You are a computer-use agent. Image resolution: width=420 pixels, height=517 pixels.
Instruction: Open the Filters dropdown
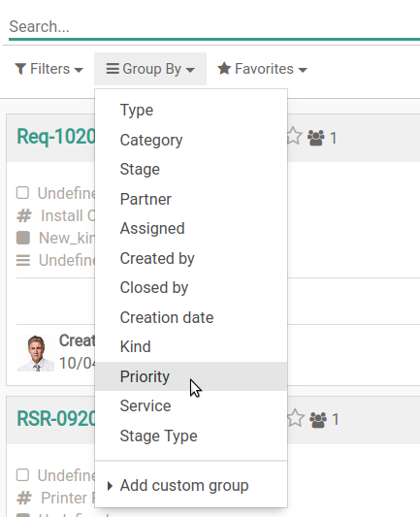[x=48, y=69]
